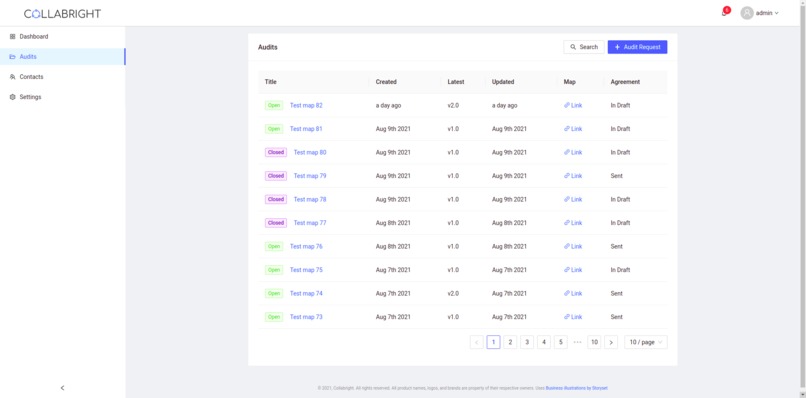Click the Contacts people icon in sidebar
The height and width of the screenshot is (398, 806).
click(13, 77)
